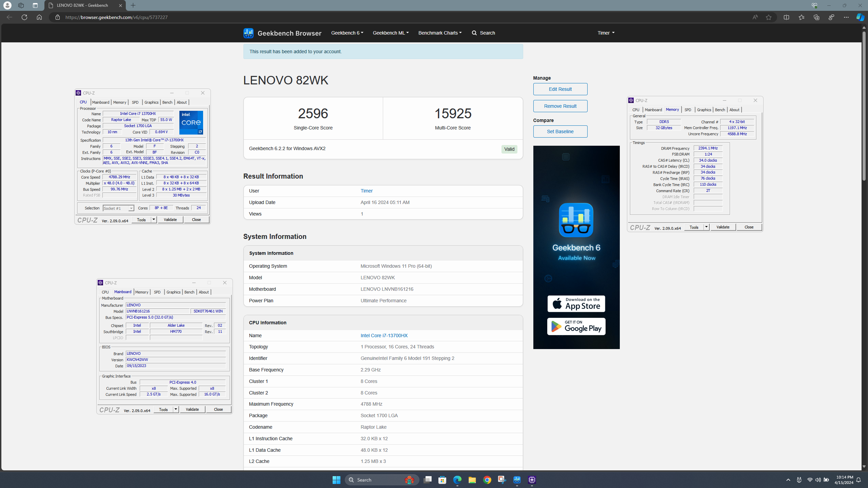Click the Edit Result button
The height and width of the screenshot is (488, 868).
[x=560, y=89]
